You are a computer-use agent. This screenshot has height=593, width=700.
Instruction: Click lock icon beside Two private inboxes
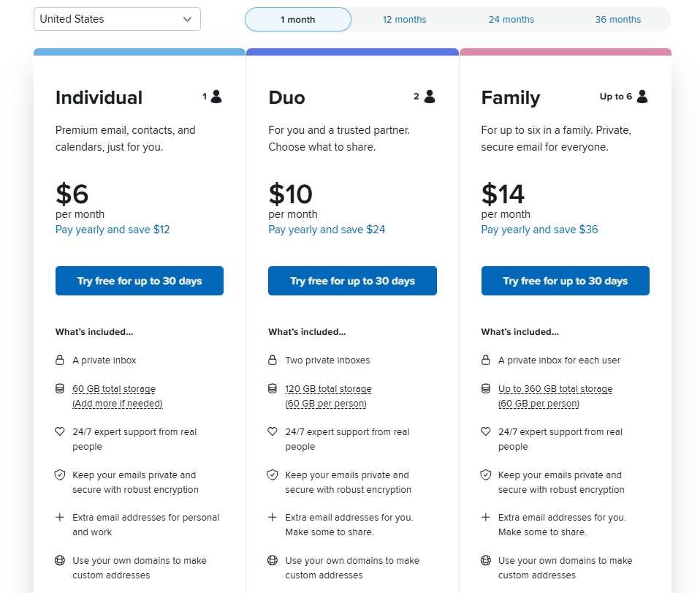tap(273, 360)
